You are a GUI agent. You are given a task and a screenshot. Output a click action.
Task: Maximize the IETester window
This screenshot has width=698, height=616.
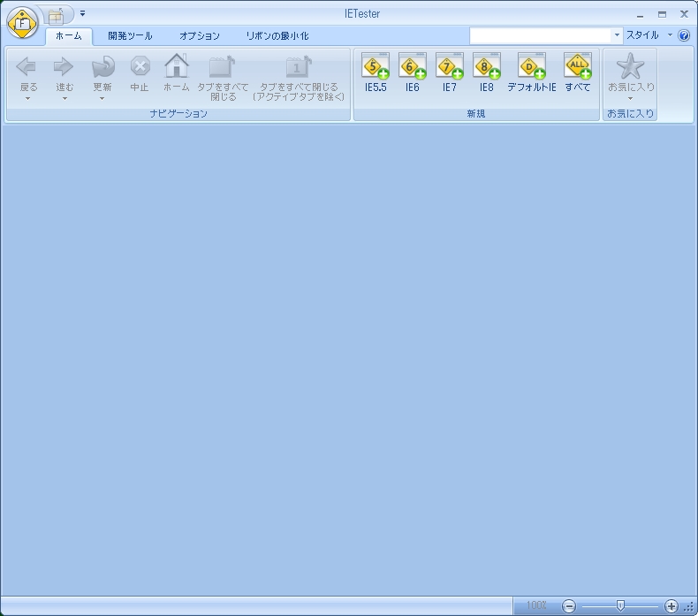(663, 14)
